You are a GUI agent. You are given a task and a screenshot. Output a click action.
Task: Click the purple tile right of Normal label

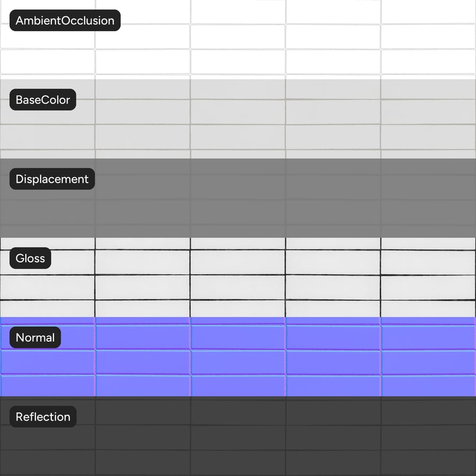tap(143, 337)
